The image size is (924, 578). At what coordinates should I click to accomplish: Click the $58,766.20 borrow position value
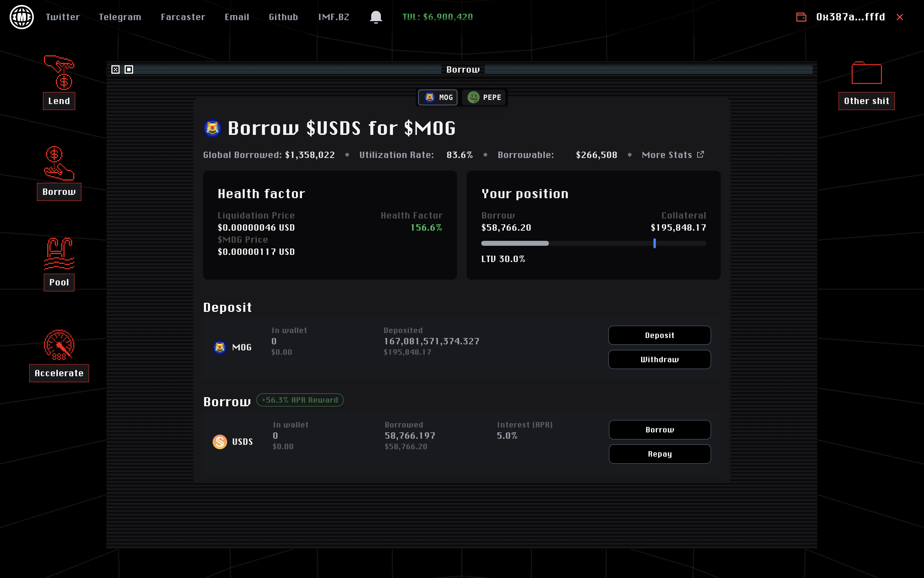[506, 227]
